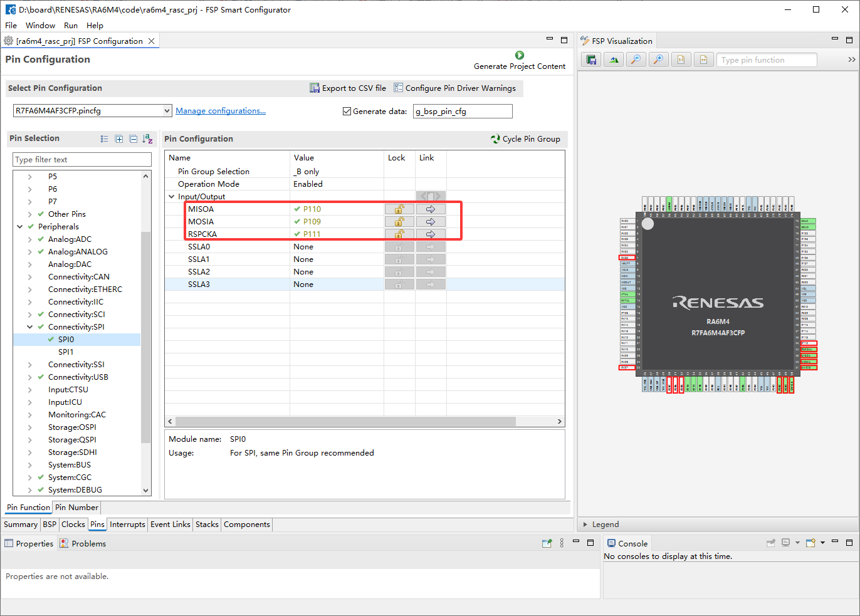Click the Type pin function search field
Screen dimensions: 860x616
point(767,60)
